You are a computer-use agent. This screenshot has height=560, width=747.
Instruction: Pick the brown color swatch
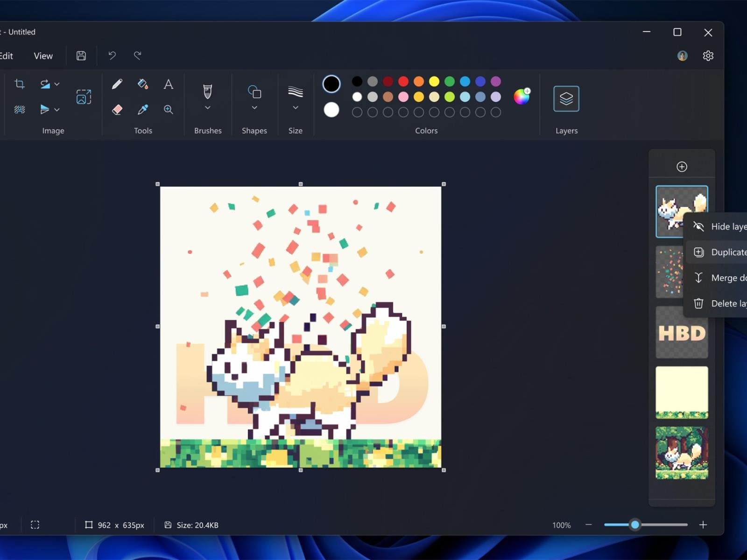point(388,97)
